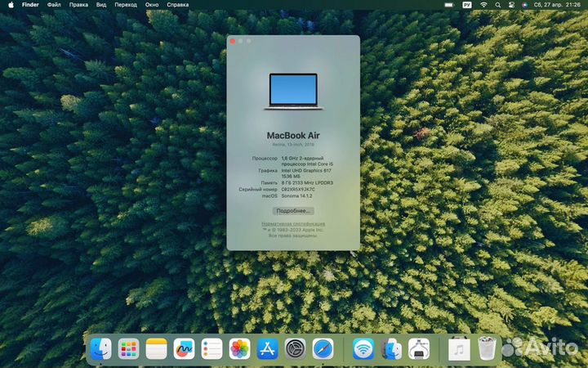This screenshot has width=588, height=368.
Task: Open System Information Dock icon
Action: tap(419, 349)
